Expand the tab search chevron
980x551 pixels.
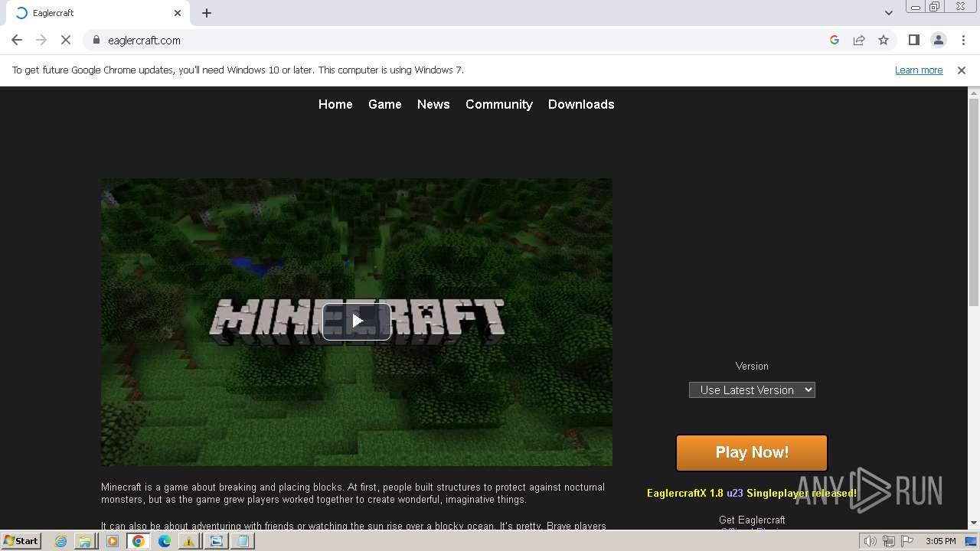coord(888,13)
